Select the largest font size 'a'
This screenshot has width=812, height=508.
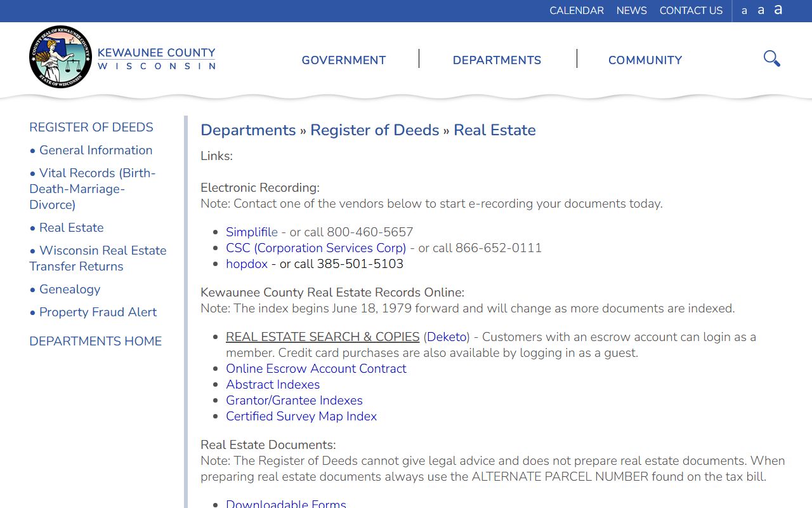778,10
